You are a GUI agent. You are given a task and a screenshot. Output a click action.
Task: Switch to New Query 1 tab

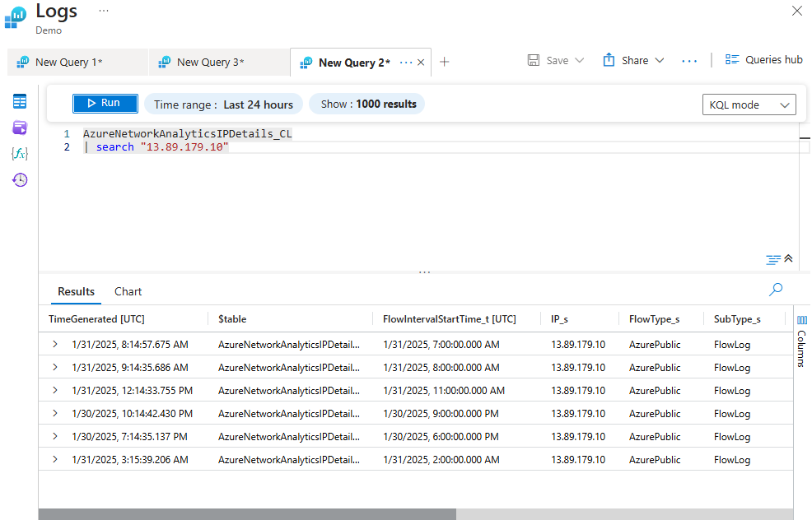pos(77,63)
